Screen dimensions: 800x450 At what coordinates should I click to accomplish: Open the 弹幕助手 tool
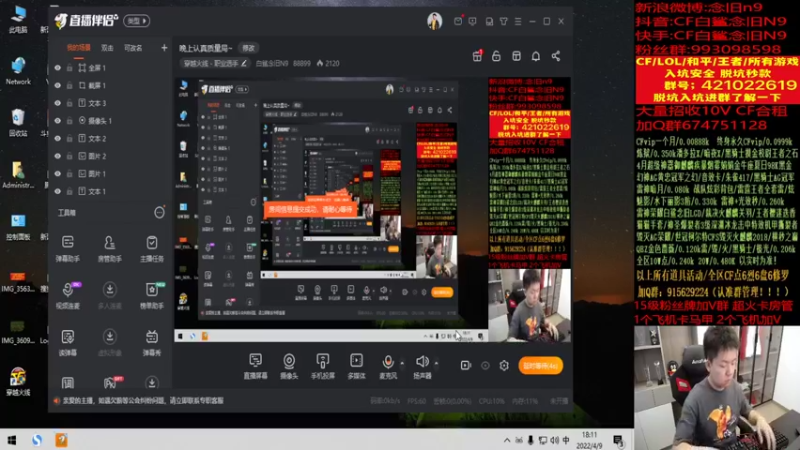tap(67, 248)
